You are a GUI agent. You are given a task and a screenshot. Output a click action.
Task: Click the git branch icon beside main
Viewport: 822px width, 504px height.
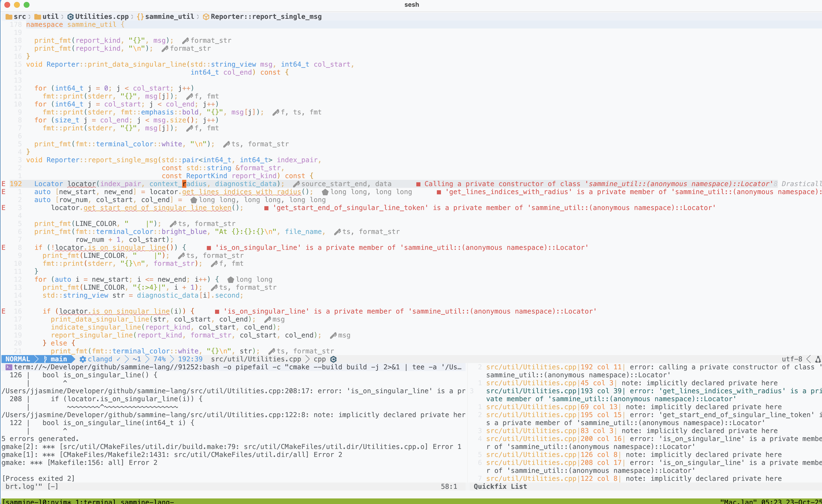coord(45,359)
